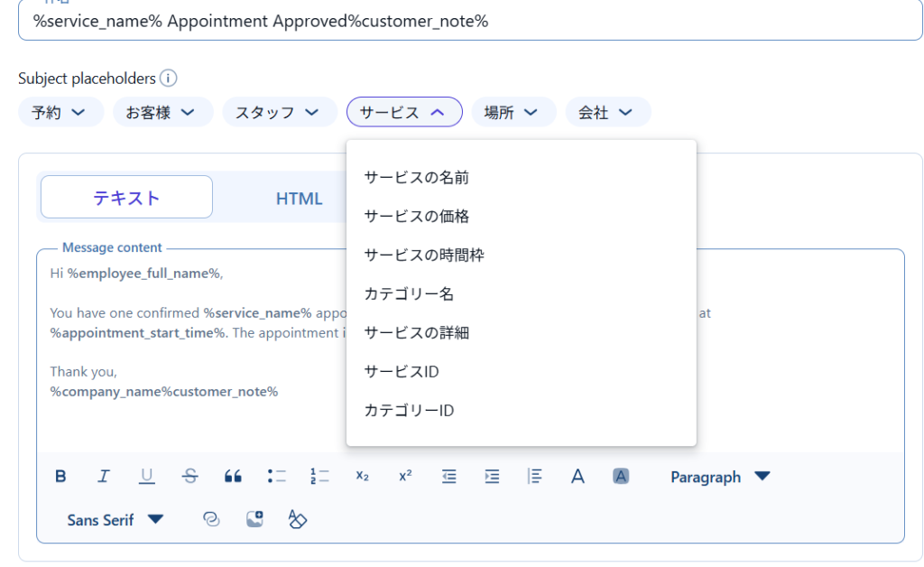
Task: Apply strikethrough to text
Action: pos(189,477)
